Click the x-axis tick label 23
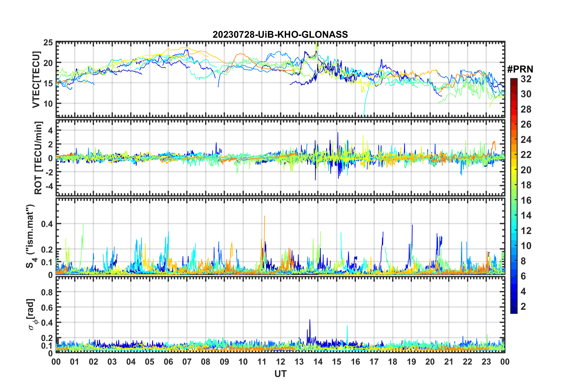 [x=486, y=362]
